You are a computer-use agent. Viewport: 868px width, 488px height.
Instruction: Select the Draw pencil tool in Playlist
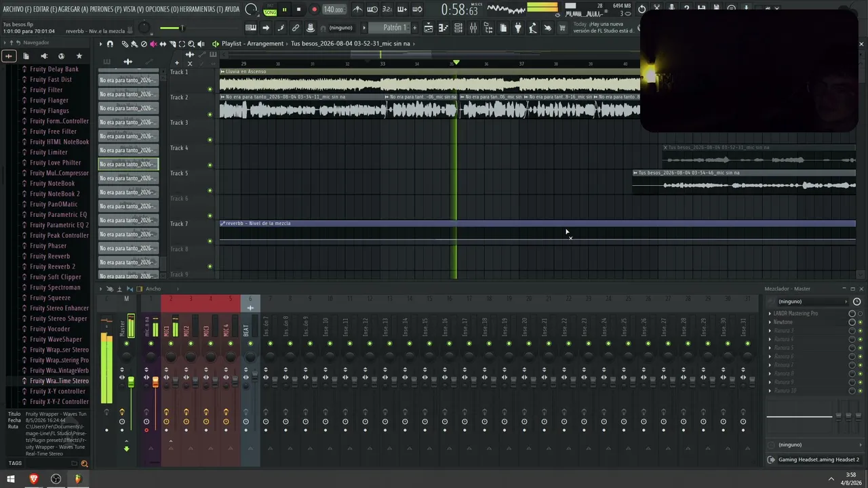(125, 43)
